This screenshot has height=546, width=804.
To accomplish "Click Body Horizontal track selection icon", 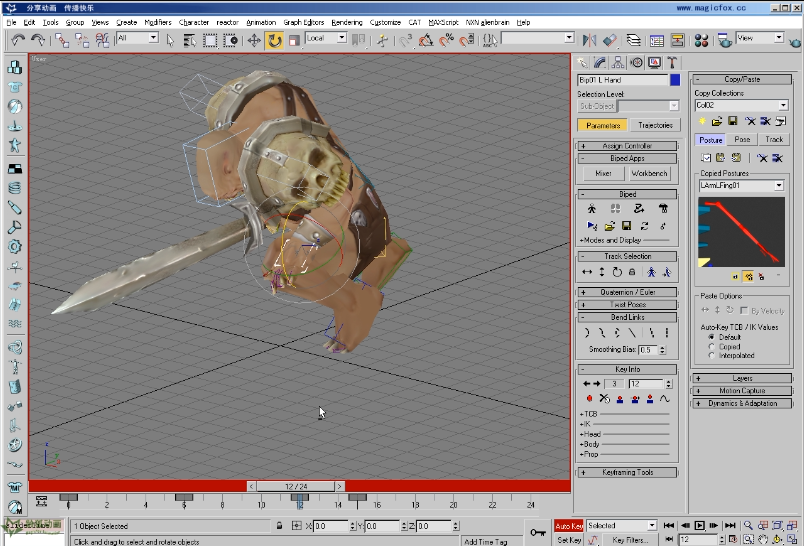I will (x=587, y=272).
